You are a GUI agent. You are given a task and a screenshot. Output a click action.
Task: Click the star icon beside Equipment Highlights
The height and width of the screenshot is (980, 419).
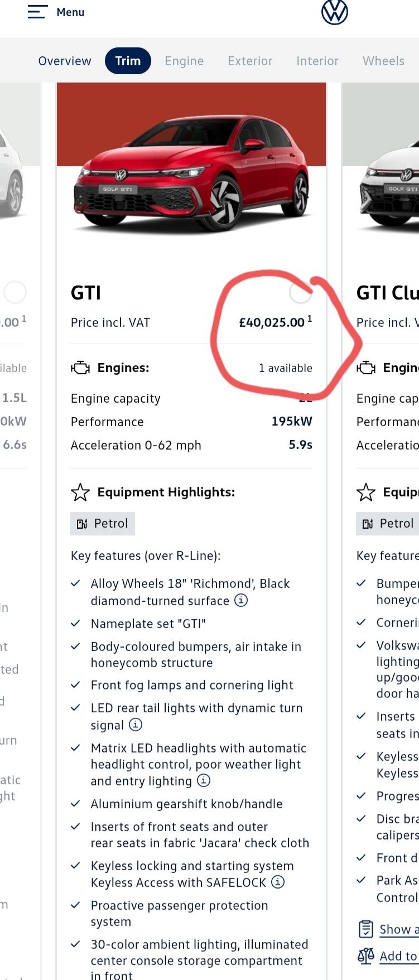pyautogui.click(x=80, y=492)
